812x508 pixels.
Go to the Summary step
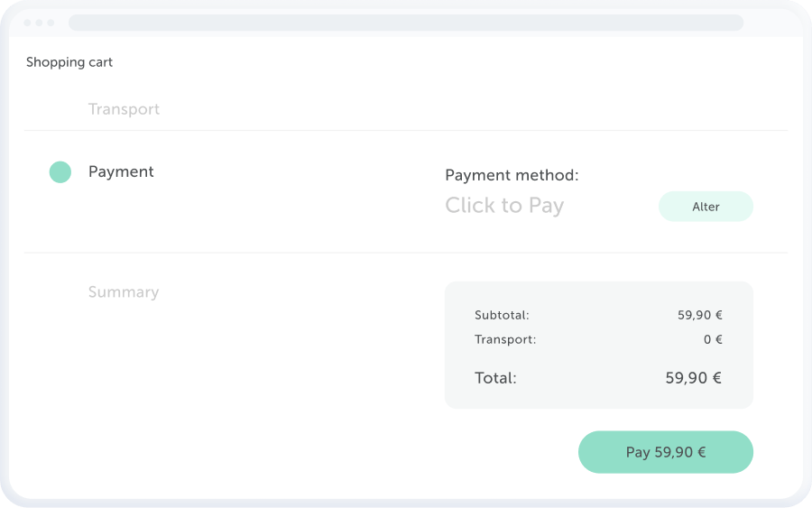tap(124, 292)
